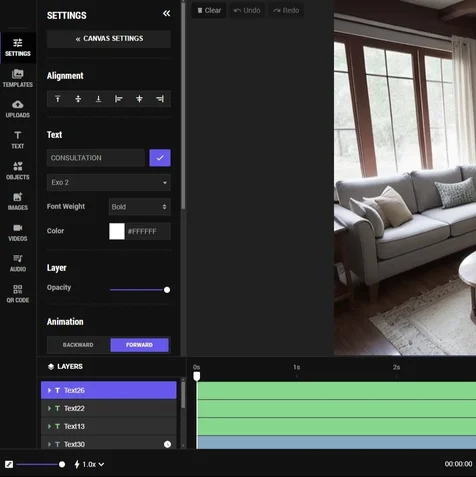Click the align left alignment icon
Viewport: 476px width, 477px height.
pos(119,99)
